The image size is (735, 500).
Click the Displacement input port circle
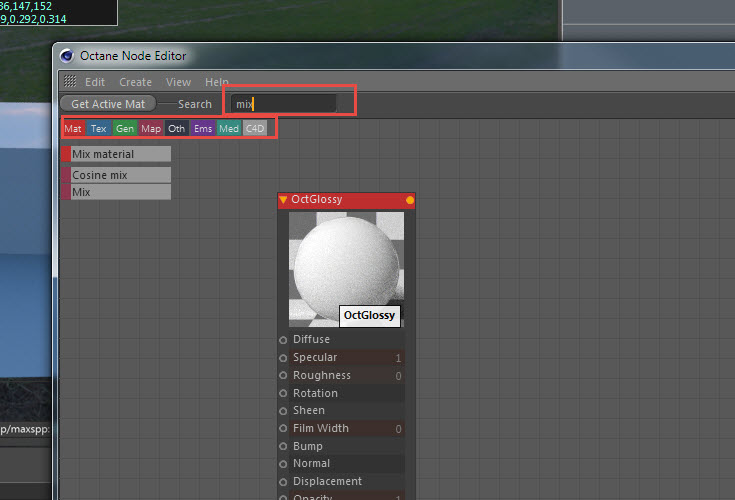(283, 482)
